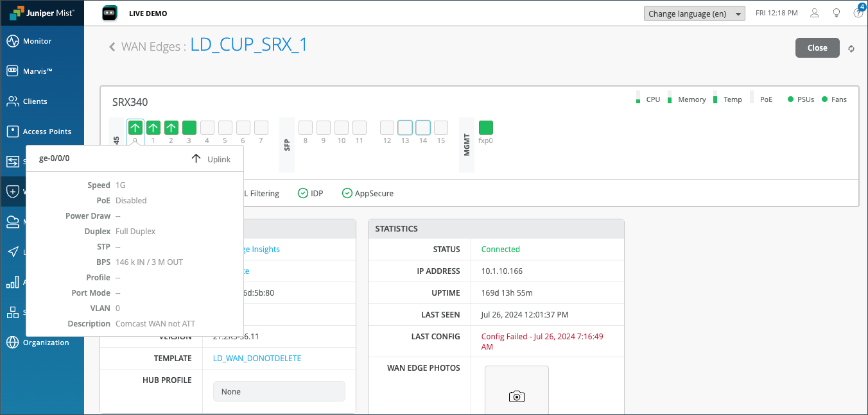Select port 7 on front panel
The height and width of the screenshot is (415, 868).
click(x=261, y=128)
